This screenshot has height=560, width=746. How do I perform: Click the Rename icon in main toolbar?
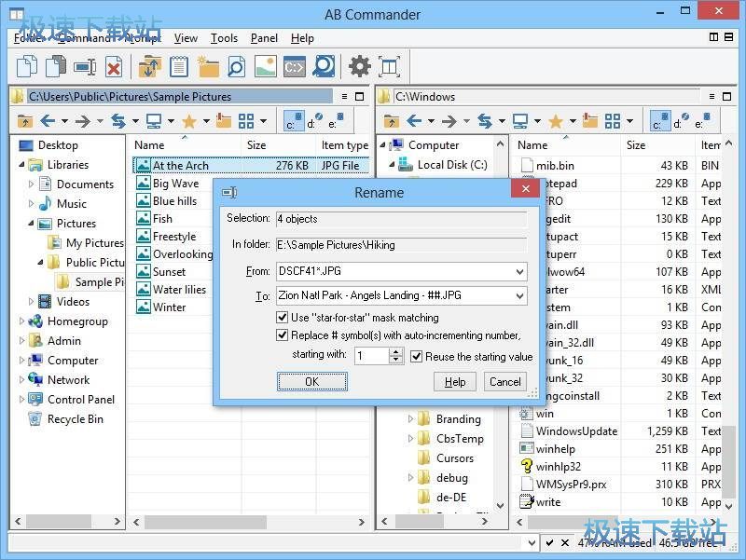point(85,66)
